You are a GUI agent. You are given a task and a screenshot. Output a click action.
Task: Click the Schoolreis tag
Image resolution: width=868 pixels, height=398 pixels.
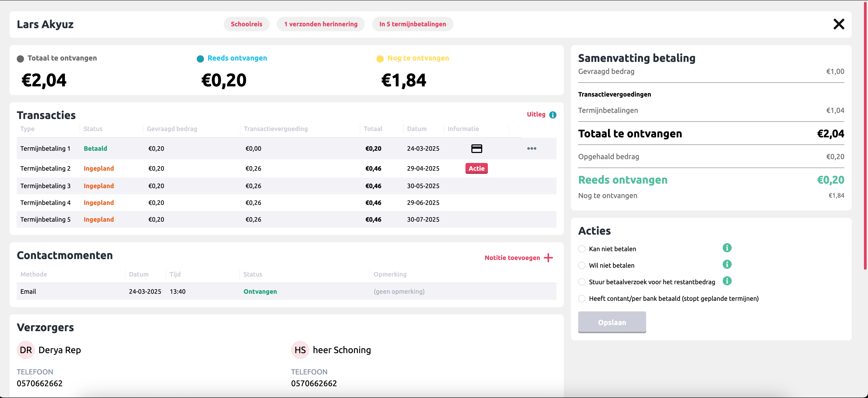[246, 24]
